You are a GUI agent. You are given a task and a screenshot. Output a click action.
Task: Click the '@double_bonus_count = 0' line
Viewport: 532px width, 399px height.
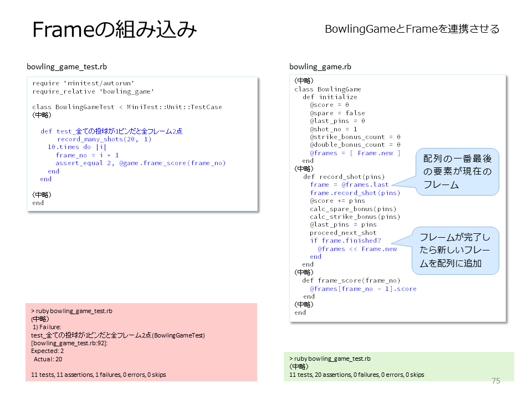click(x=355, y=145)
